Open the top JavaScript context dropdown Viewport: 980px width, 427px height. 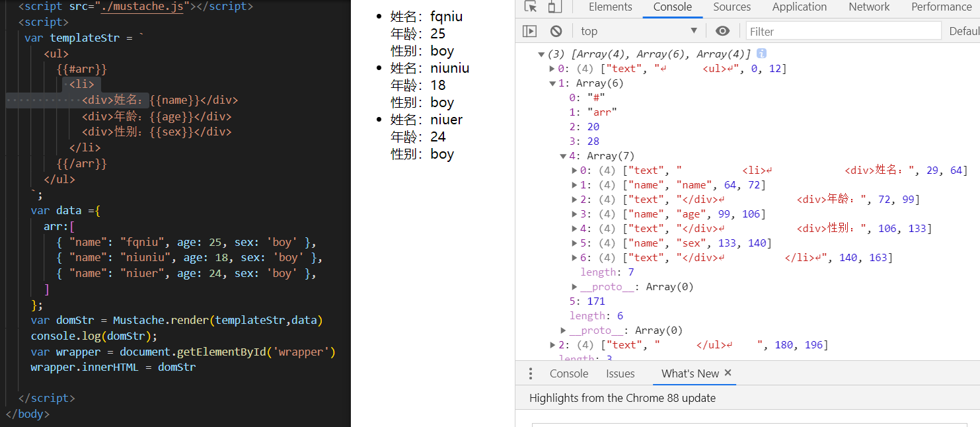[x=639, y=31]
